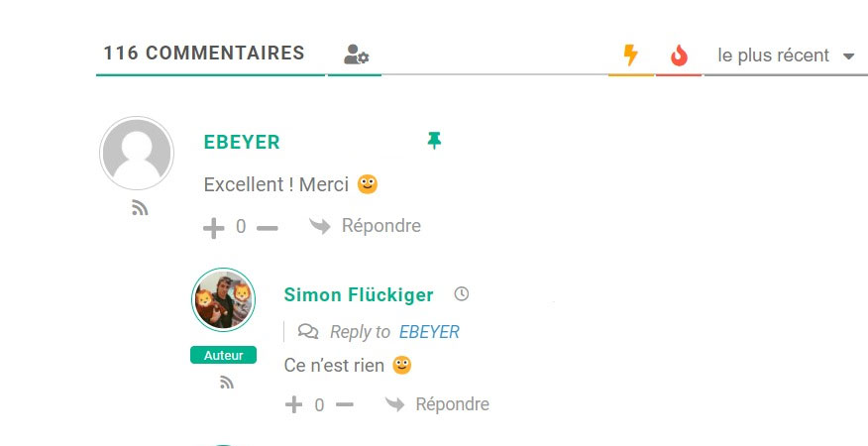Click the pin icon on EBEYER's comment

[x=434, y=141]
